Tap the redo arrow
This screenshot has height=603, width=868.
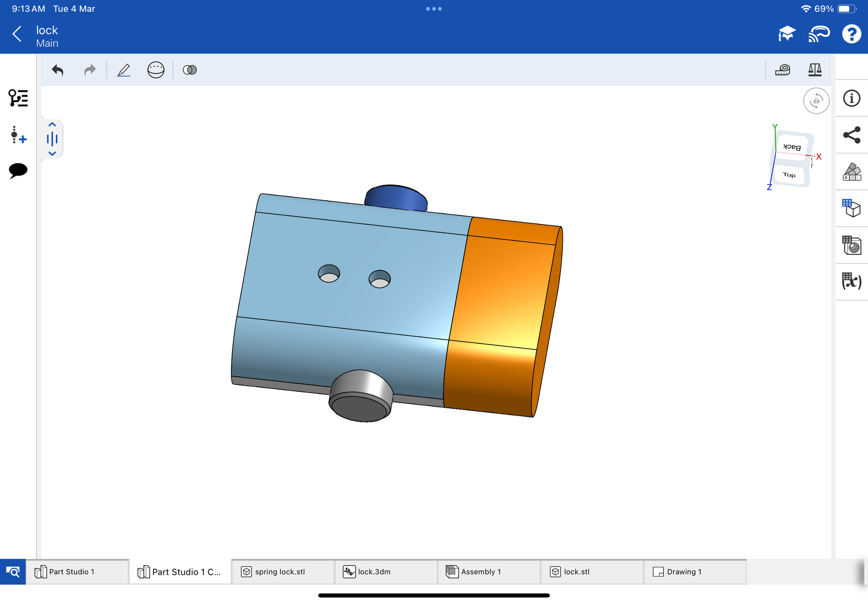tap(90, 70)
